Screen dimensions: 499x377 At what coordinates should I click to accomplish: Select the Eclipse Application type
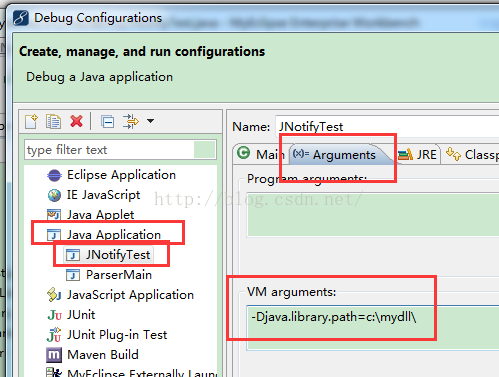pos(111,175)
